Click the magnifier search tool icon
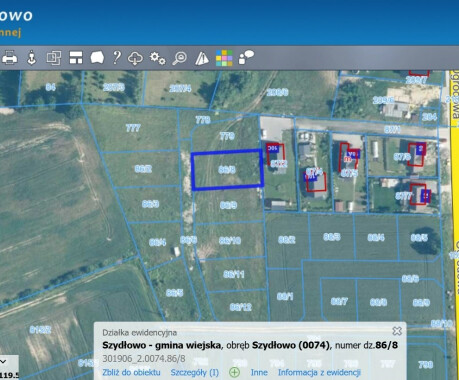The image size is (459, 380). (179, 58)
